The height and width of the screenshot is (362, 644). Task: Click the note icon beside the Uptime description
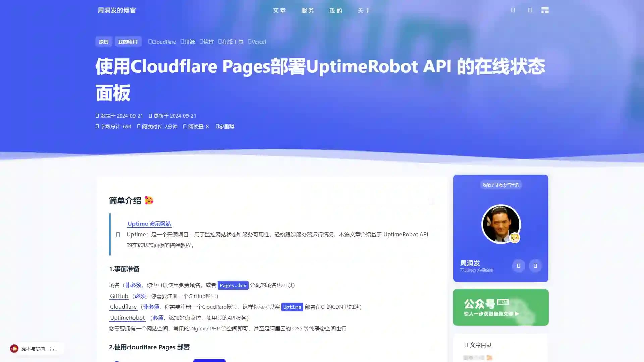click(118, 235)
